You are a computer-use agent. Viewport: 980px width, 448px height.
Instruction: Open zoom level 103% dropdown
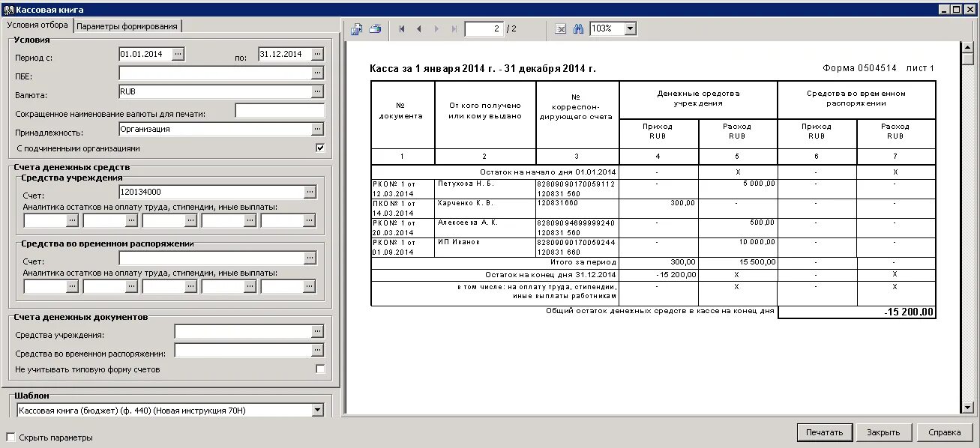(630, 28)
